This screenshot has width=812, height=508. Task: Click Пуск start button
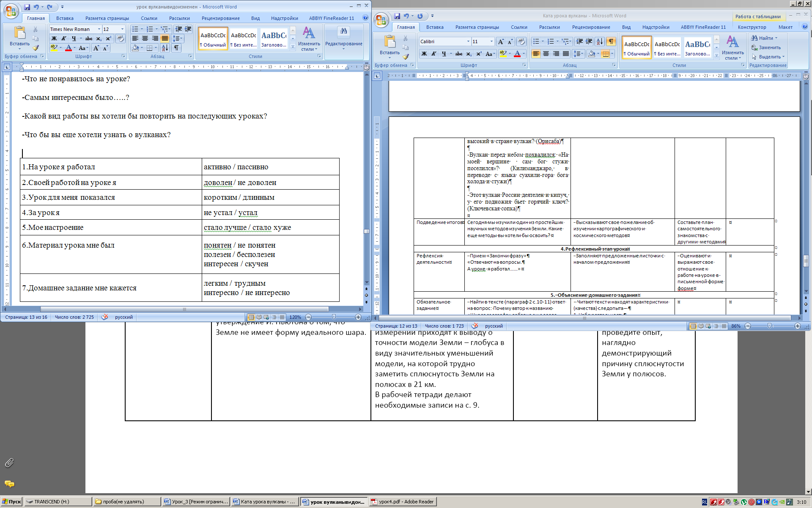coord(12,502)
